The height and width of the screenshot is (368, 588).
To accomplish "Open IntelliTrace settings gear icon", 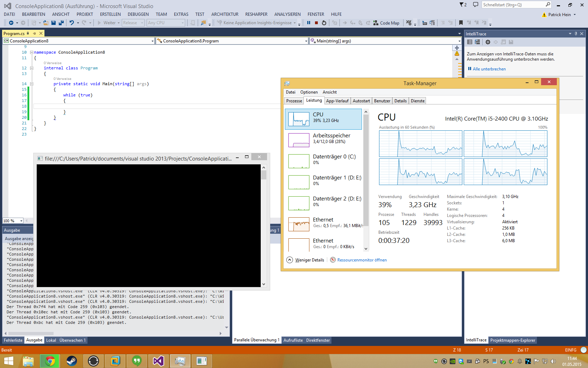I will [488, 42].
